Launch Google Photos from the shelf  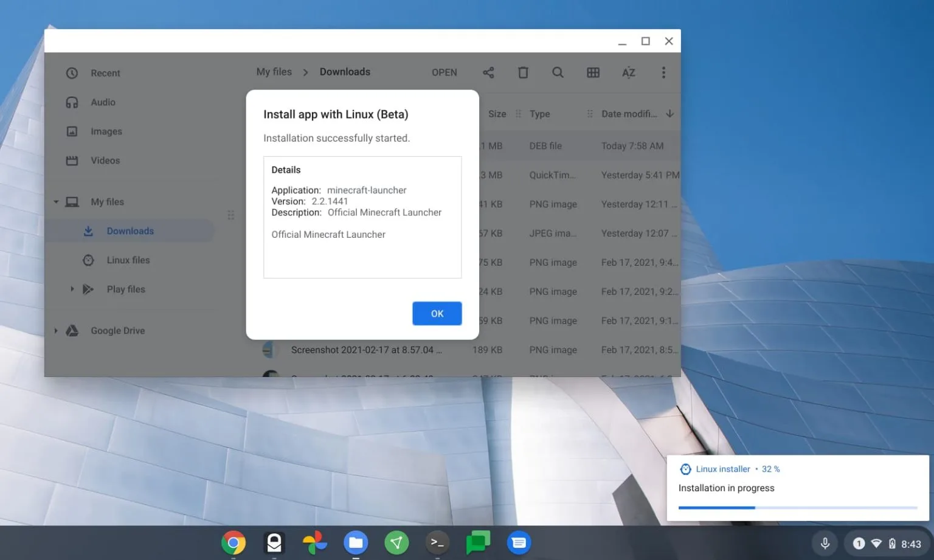314,542
